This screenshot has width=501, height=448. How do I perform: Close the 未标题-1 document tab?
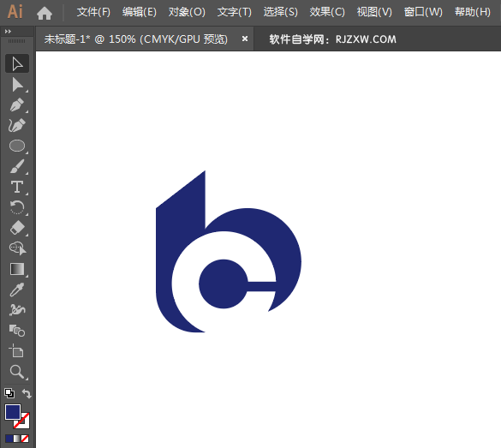click(245, 39)
